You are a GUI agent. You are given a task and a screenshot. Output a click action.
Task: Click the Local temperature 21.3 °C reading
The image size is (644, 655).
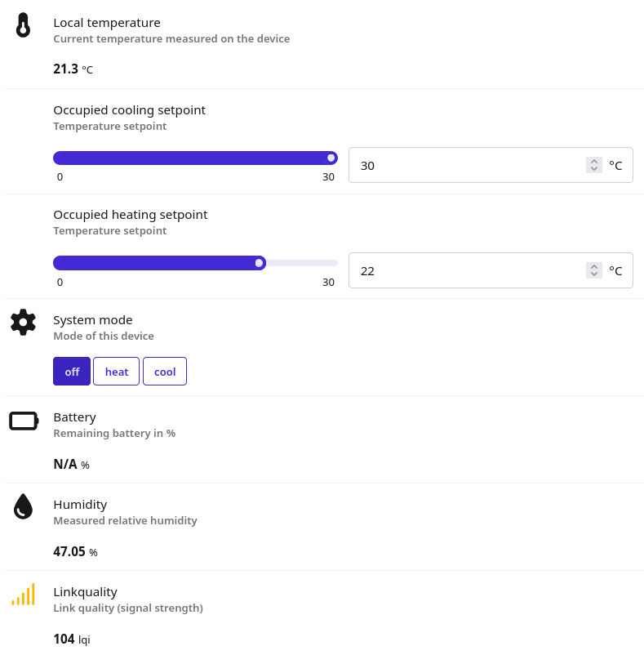pos(73,69)
